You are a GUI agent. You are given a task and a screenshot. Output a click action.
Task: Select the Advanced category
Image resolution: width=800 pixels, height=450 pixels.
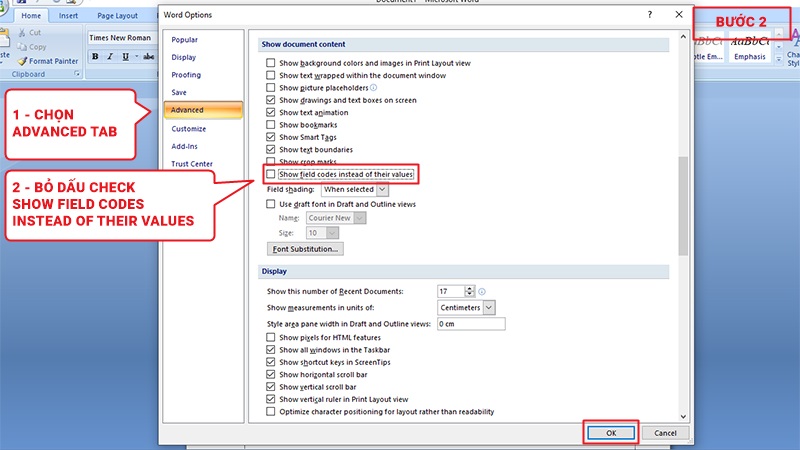click(x=203, y=110)
